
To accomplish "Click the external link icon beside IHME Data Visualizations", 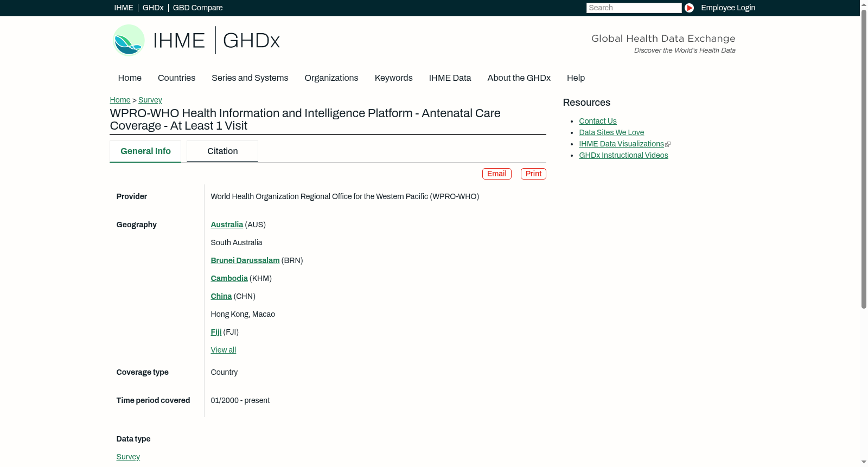I will coord(668,144).
